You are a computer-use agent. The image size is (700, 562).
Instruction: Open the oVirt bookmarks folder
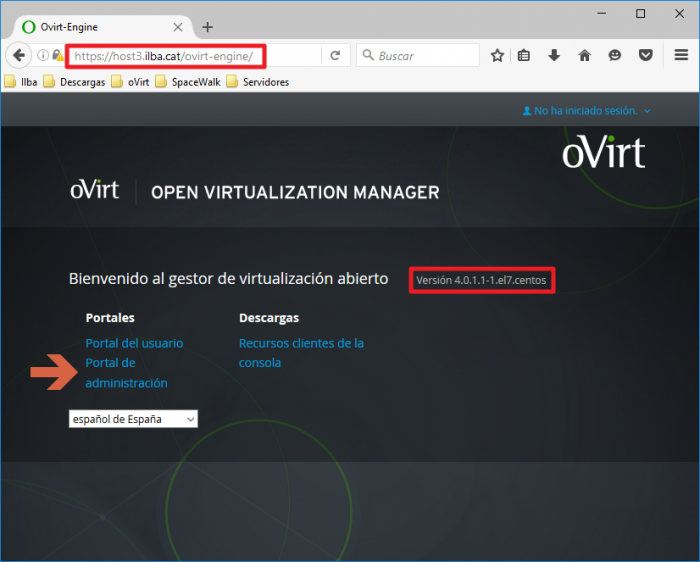[x=130, y=82]
